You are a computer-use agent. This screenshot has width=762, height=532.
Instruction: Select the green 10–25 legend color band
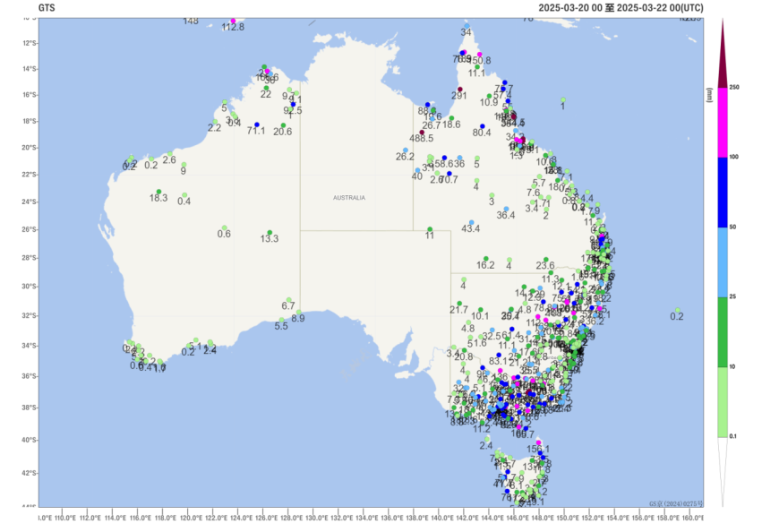point(723,332)
